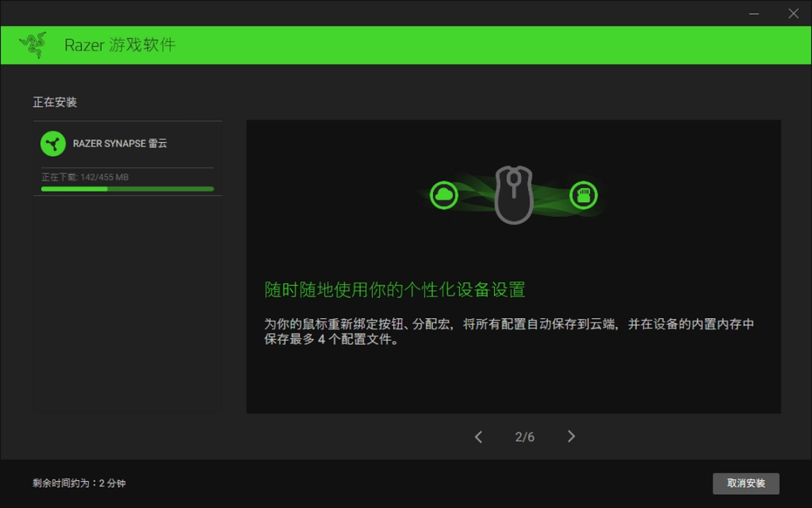Click the green slide heading 随时随地使用你的个性化设备设置
812x508 pixels.
[x=395, y=290]
